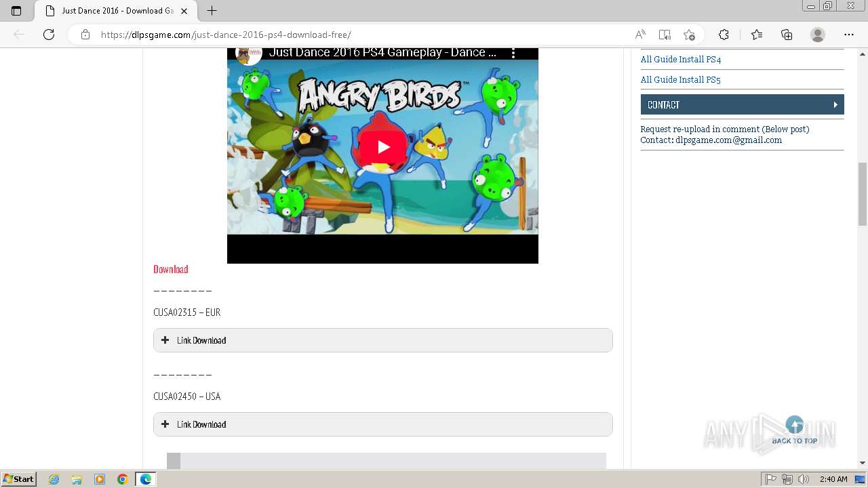Screen dimensions: 868x488
Task: Refresh the page with the reload icon
Action: coord(49,35)
